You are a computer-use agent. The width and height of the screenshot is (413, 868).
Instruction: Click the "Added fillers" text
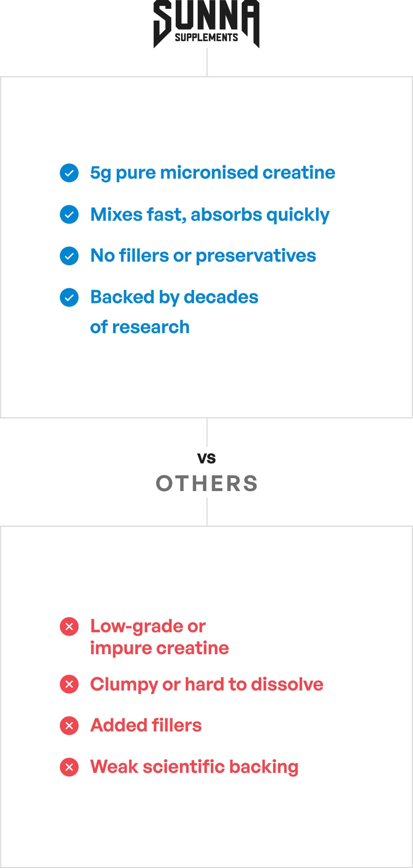pyautogui.click(x=146, y=725)
